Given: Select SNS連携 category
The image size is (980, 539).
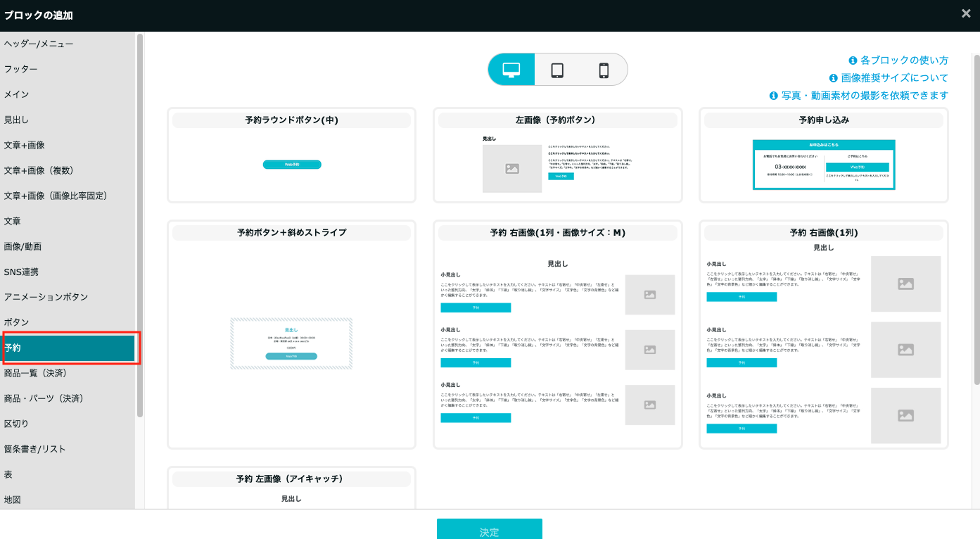Looking at the screenshot, I should (x=68, y=272).
